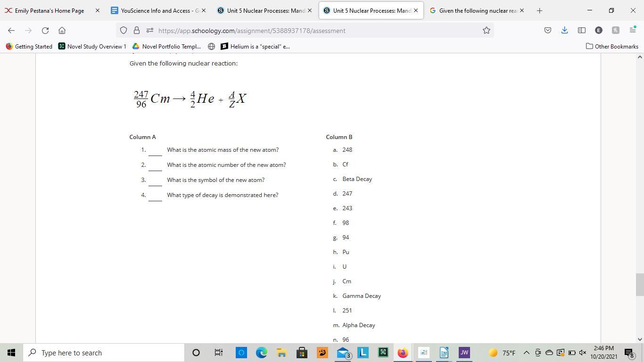
Task: Toggle the browser sidebar icon
Action: pos(582,30)
